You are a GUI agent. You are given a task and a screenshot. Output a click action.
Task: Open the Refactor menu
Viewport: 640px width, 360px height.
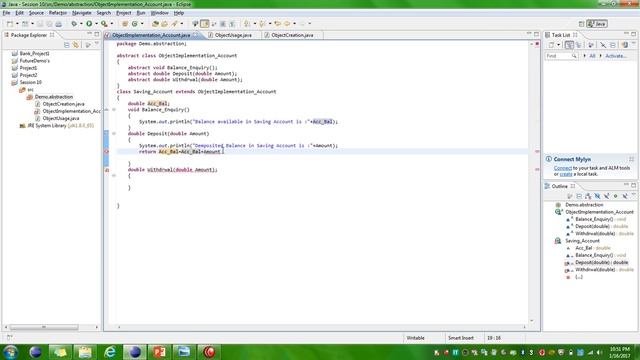click(x=58, y=13)
